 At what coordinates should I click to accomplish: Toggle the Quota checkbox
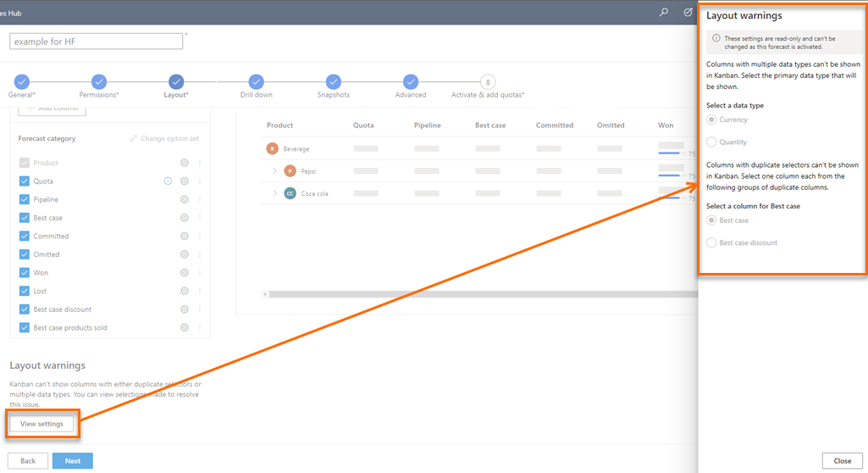click(24, 181)
